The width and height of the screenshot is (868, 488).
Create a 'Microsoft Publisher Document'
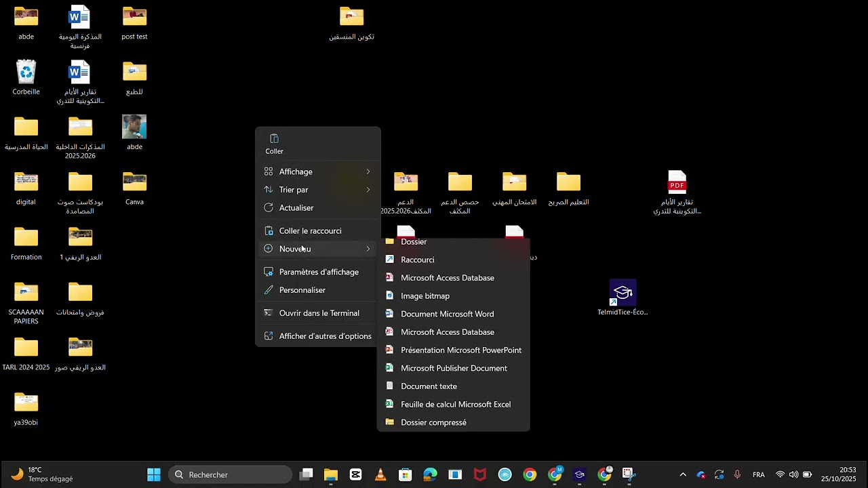pos(453,368)
